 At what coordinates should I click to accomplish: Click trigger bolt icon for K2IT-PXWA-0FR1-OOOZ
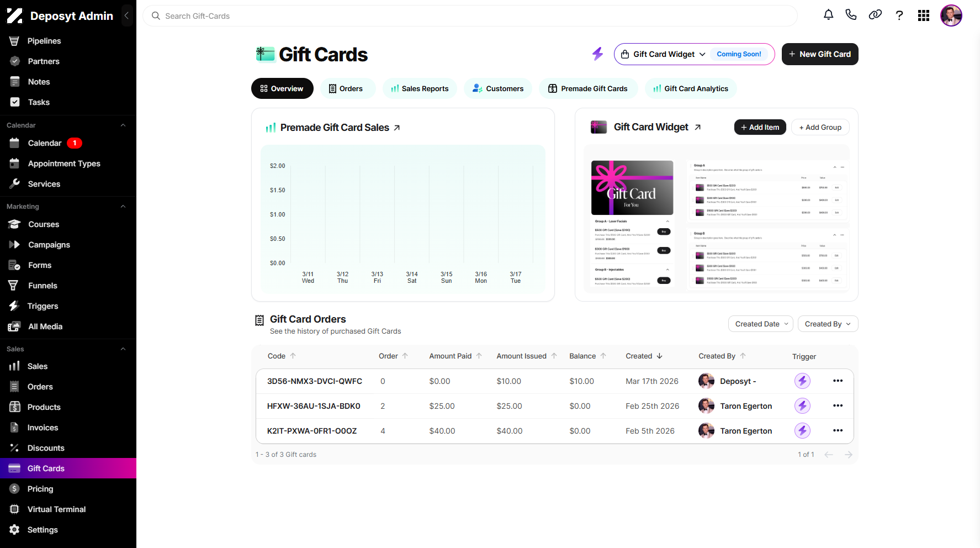(x=802, y=430)
